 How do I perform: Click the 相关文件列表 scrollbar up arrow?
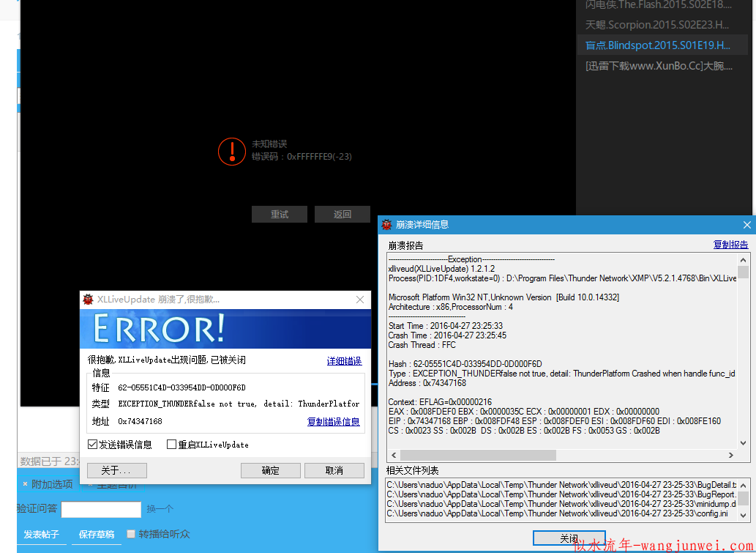pyautogui.click(x=743, y=486)
